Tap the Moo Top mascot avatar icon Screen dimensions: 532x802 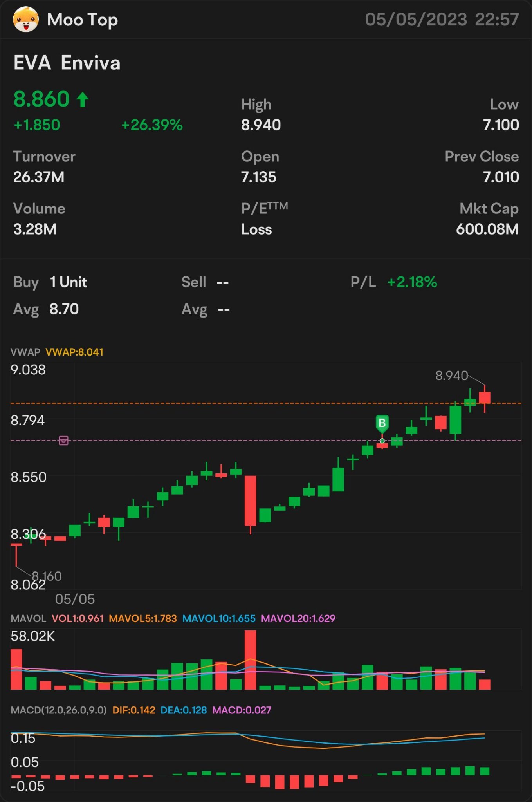[26, 19]
